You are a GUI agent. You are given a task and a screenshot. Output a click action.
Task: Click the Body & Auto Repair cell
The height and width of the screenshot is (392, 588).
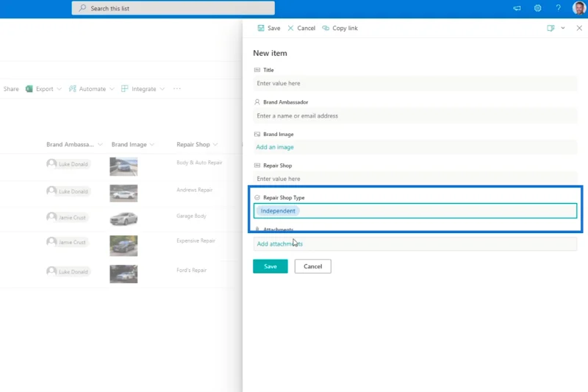[x=199, y=163]
